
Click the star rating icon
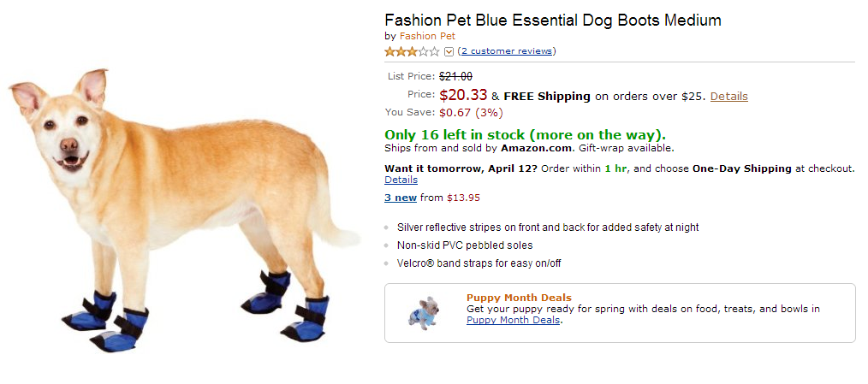tap(412, 51)
